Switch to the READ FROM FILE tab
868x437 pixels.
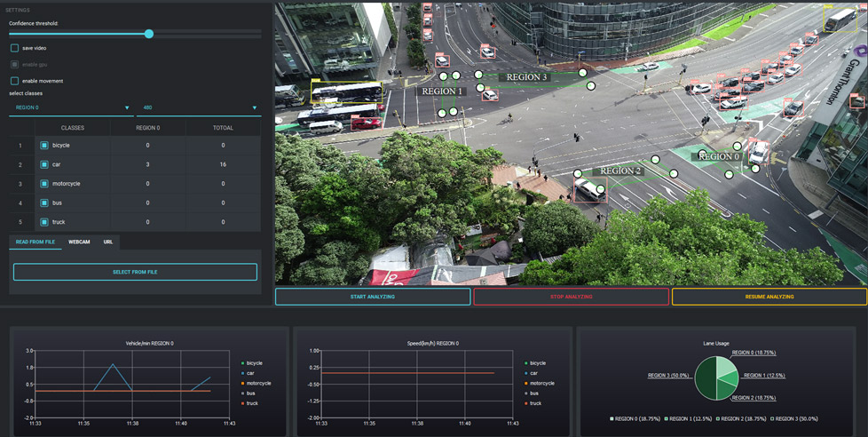pos(36,242)
